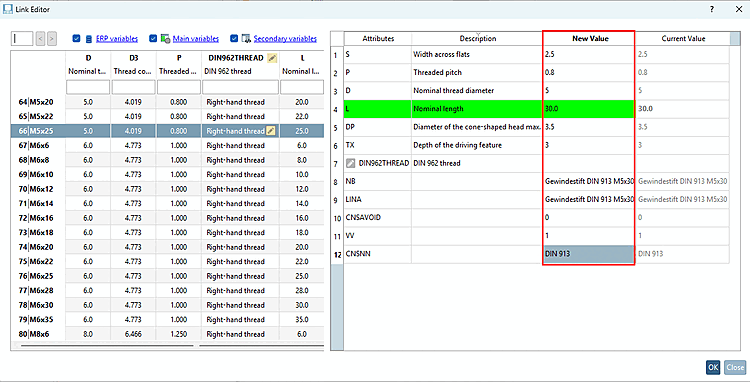Click the Attributes column header

click(x=378, y=38)
